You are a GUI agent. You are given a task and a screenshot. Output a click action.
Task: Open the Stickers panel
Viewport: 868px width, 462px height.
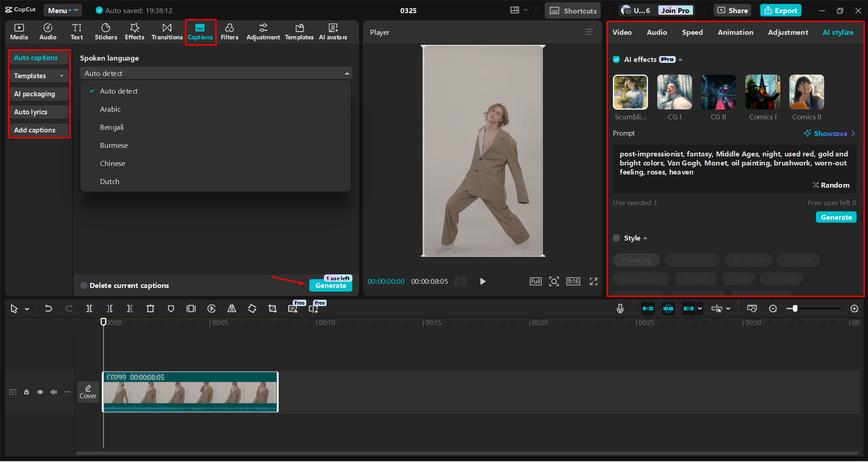pos(105,32)
